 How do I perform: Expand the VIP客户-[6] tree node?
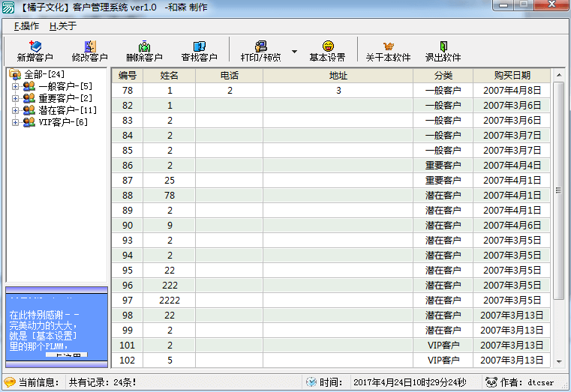tap(15, 122)
